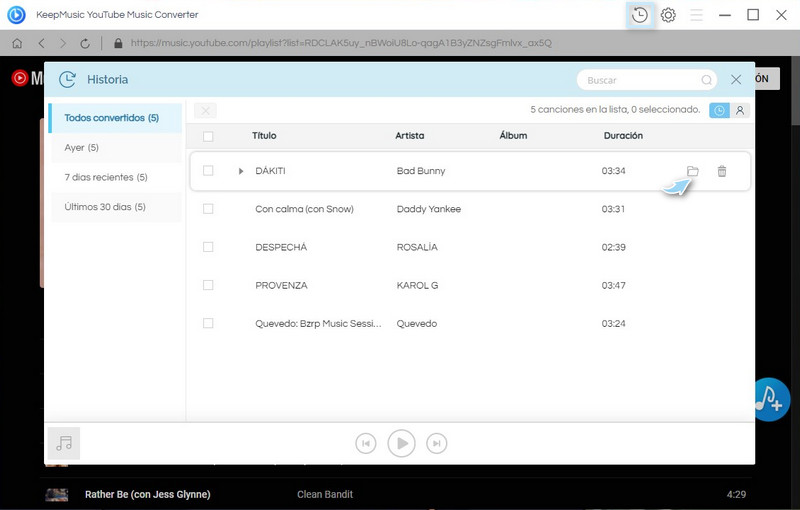
Task: Open output folder for DÁKITI
Action: tap(692, 171)
